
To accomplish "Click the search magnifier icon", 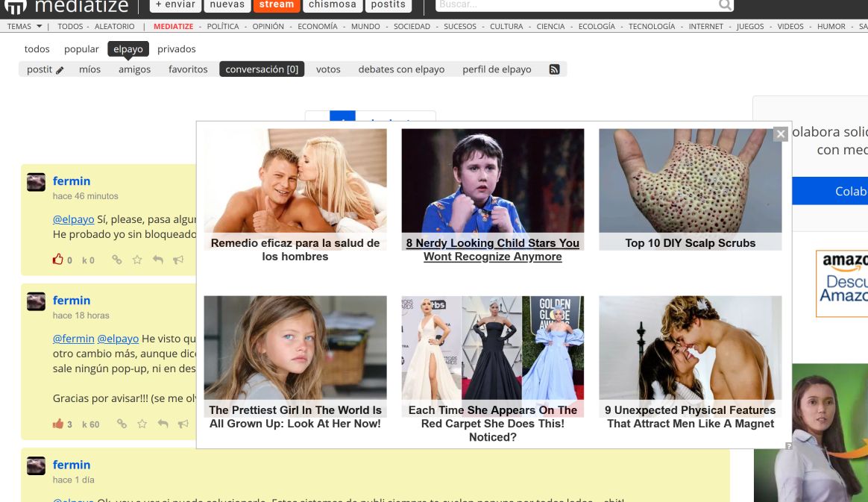I will 725,5.
